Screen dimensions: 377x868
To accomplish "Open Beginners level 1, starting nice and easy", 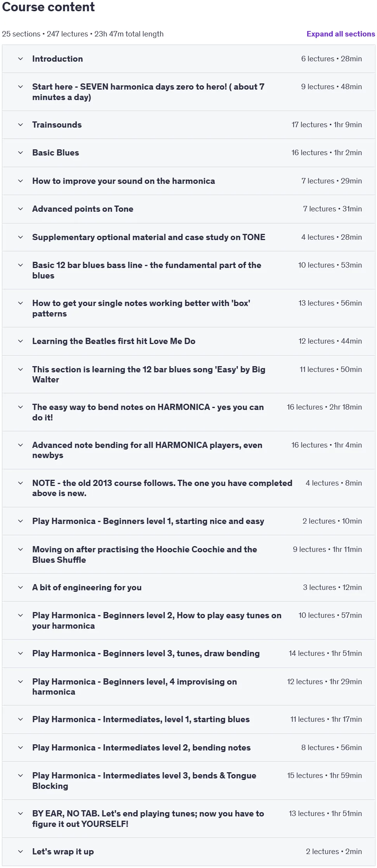I will 188,521.
